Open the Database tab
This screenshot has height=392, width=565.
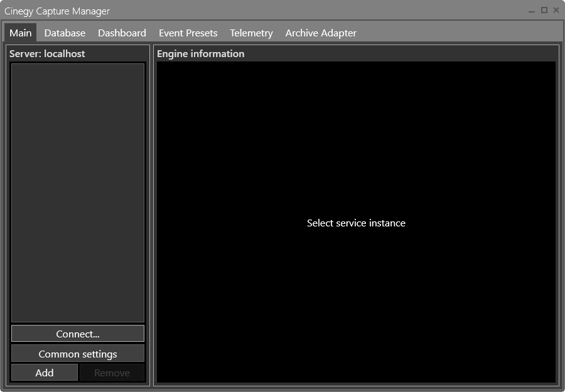tap(65, 33)
